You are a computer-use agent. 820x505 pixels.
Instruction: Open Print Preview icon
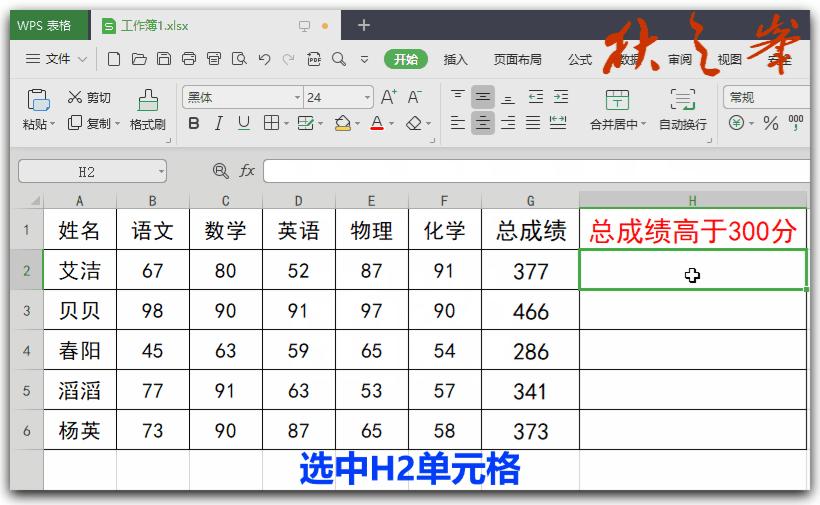point(239,59)
